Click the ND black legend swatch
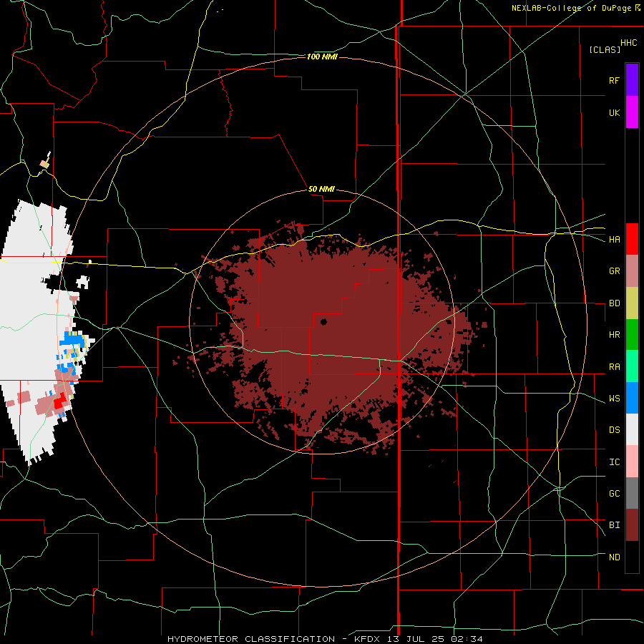Image resolution: width=644 pixels, height=644 pixels. coord(632,557)
